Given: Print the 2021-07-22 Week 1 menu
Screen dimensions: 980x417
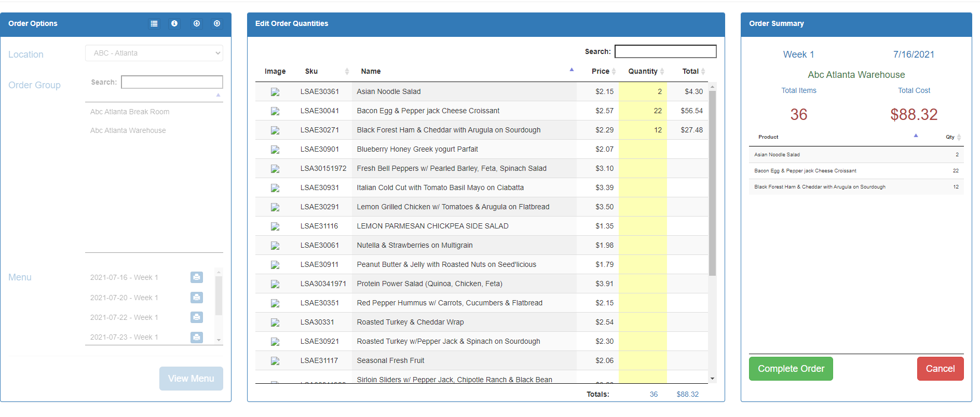Looking at the screenshot, I should point(197,317).
